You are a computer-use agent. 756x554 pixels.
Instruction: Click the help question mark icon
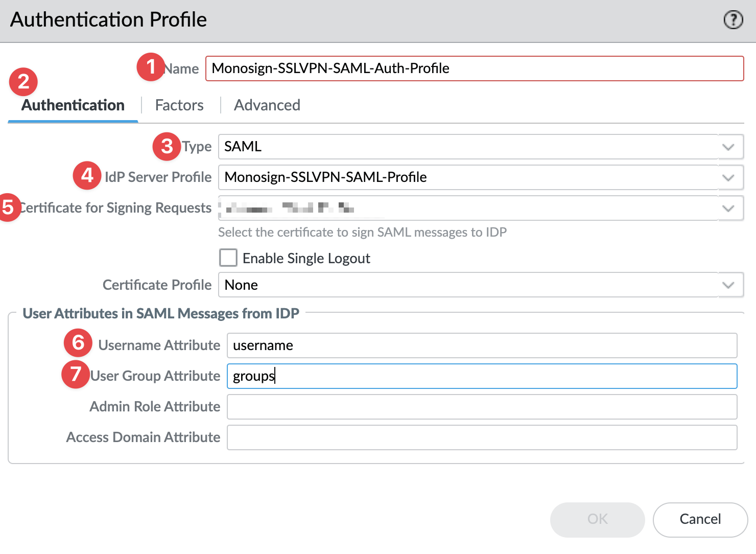click(733, 20)
